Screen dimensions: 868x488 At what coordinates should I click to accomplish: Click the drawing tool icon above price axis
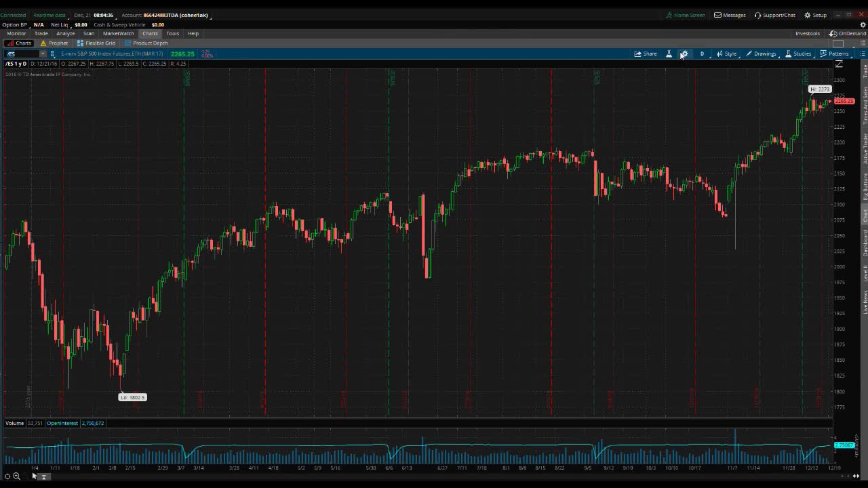839,64
